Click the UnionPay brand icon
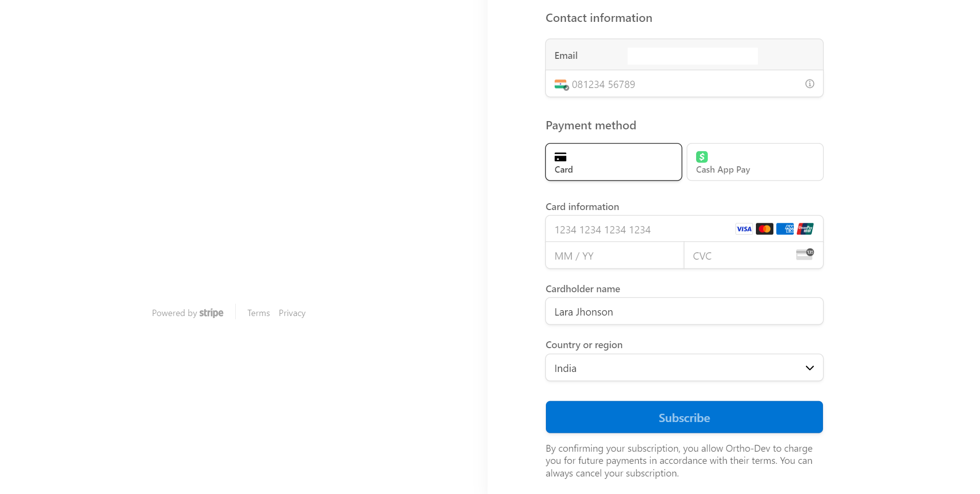 pos(805,229)
